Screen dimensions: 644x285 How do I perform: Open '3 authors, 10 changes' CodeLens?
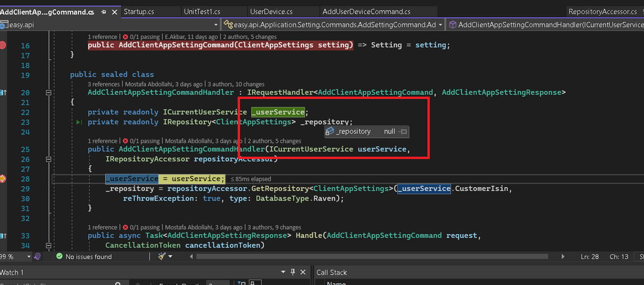click(236, 84)
